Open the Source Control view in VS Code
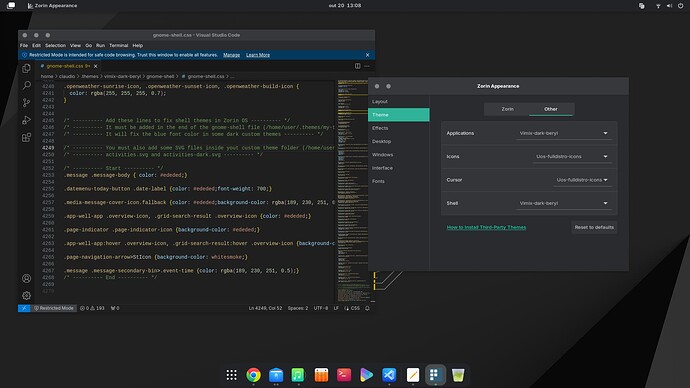The height and width of the screenshot is (388, 690). pos(26,102)
